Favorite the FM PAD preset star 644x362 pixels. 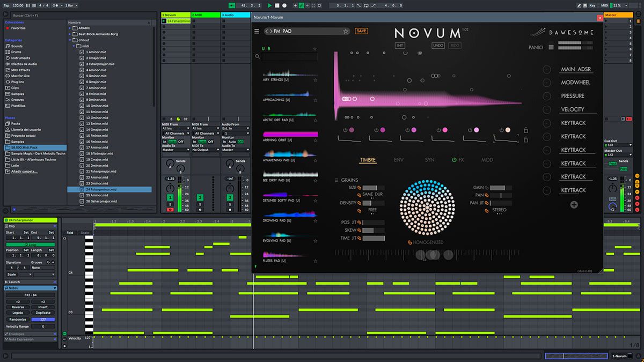[346, 31]
